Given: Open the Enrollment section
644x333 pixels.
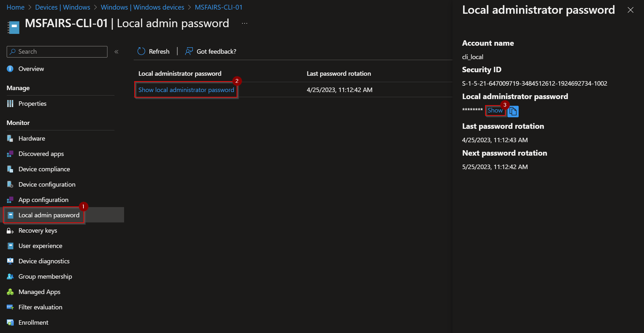Looking at the screenshot, I should [33, 322].
